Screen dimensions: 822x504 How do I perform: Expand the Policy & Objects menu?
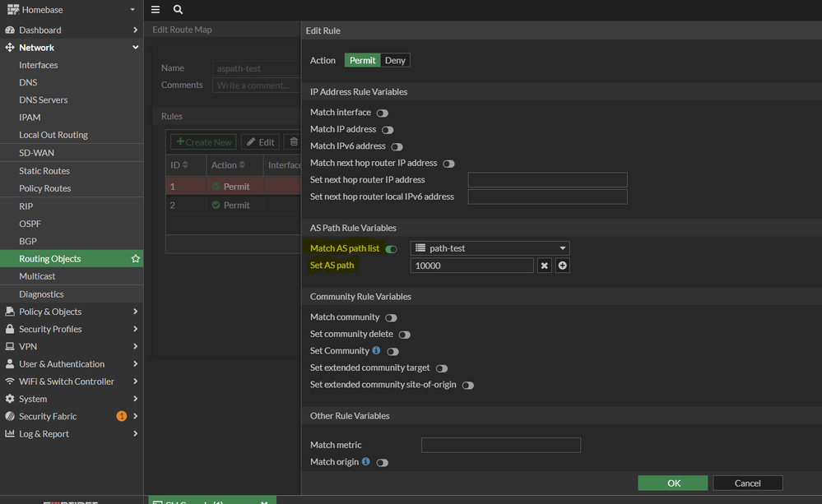(x=71, y=312)
